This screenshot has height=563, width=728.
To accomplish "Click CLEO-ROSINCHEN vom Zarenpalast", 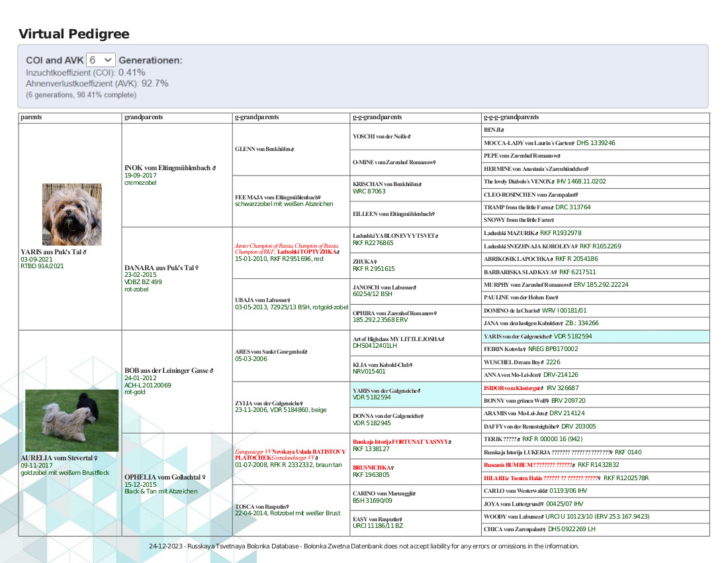I will 531,195.
